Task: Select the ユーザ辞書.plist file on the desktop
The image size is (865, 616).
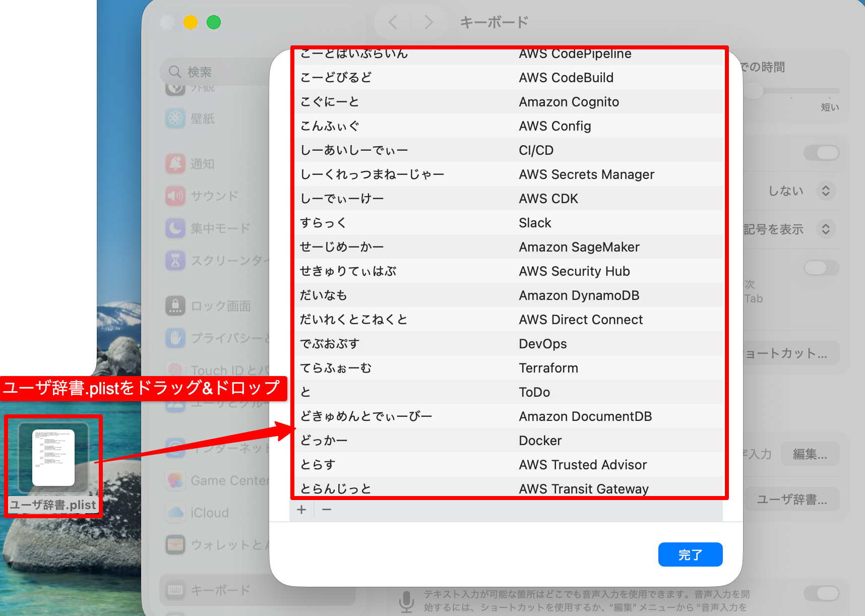Action: pyautogui.click(x=53, y=466)
